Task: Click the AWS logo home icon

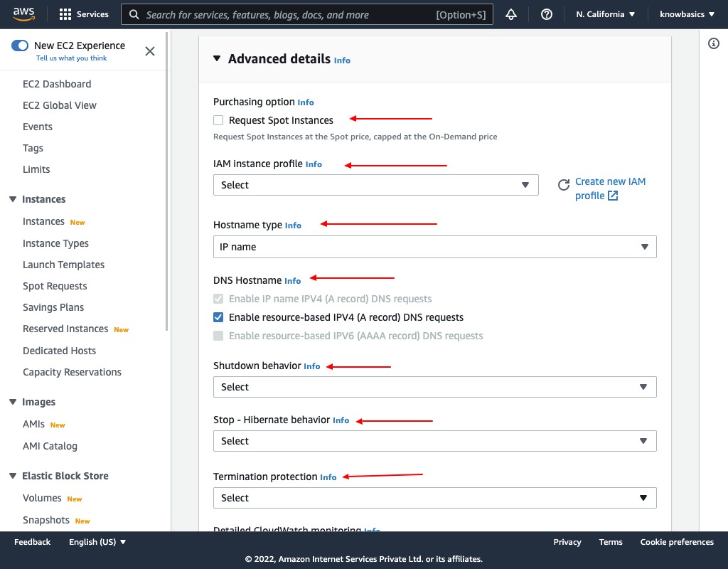Action: (x=23, y=14)
